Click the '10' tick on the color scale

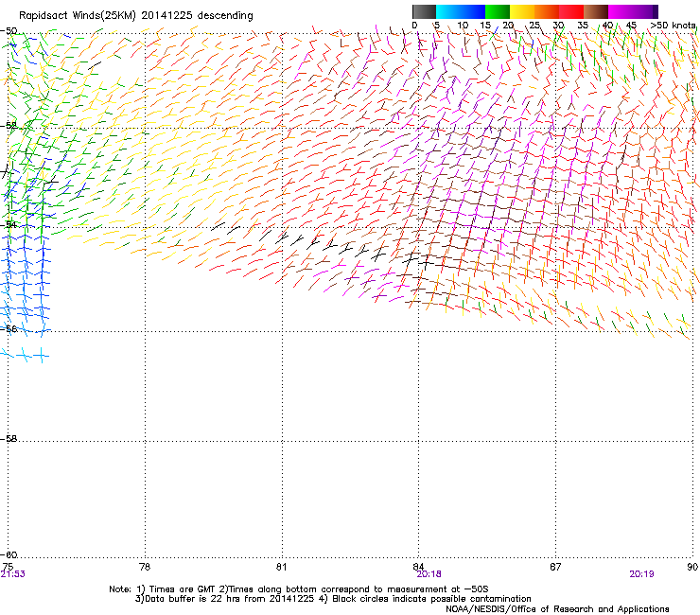pyautogui.click(x=463, y=26)
